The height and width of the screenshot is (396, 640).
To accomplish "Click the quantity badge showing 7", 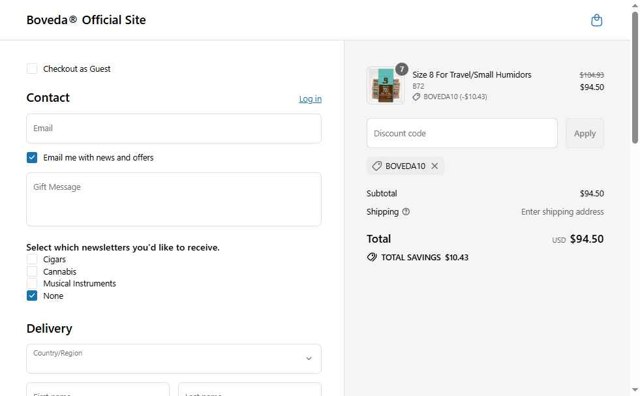I will point(402,69).
